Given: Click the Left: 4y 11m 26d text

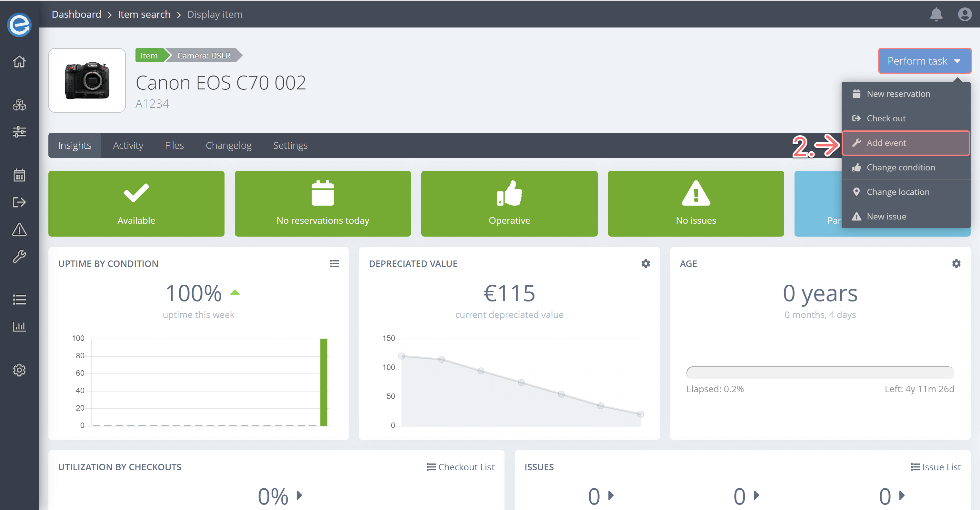Looking at the screenshot, I should tap(919, 389).
